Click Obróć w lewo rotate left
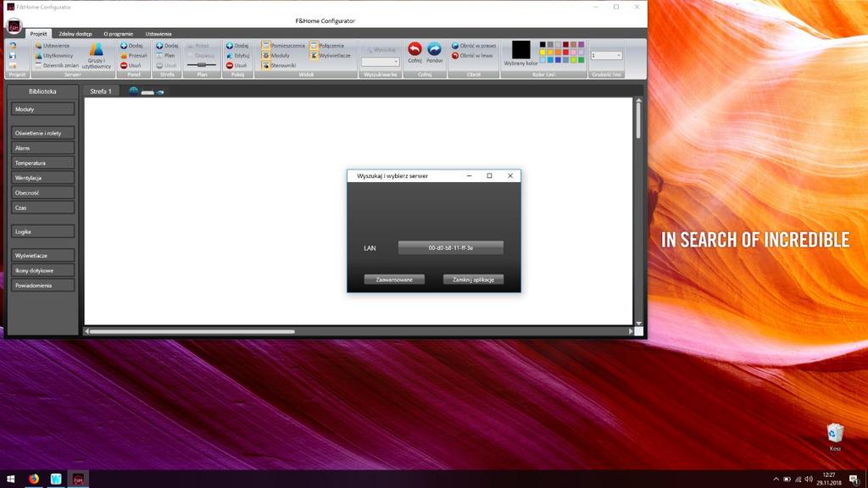The image size is (868, 488). pos(472,55)
